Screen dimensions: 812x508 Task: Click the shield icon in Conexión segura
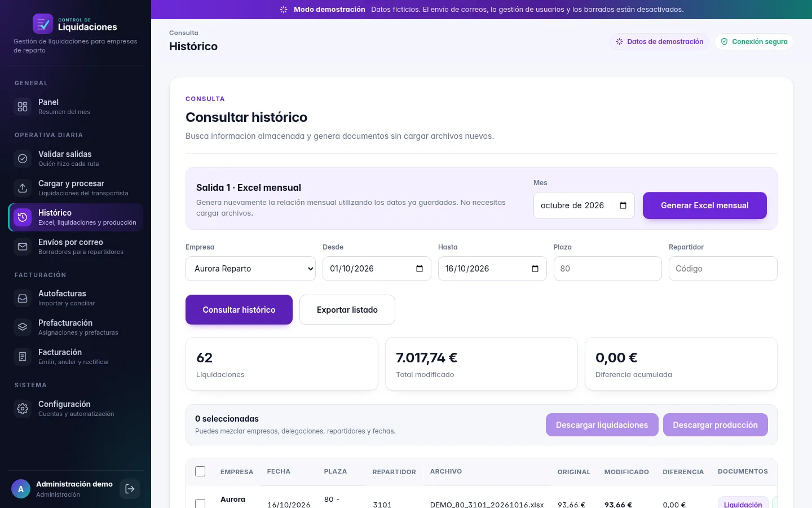724,42
